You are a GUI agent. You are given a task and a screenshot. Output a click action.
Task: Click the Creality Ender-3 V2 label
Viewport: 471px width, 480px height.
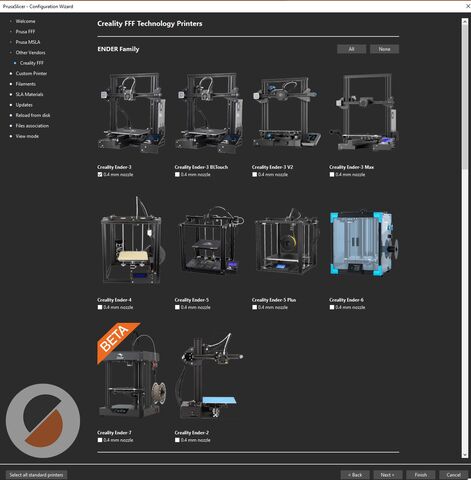[x=272, y=167]
